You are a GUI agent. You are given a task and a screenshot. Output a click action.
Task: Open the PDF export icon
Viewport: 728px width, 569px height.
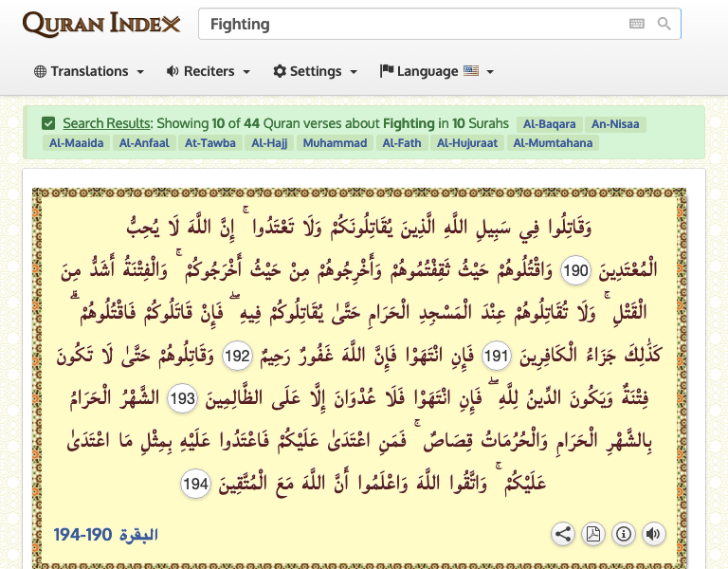[x=592, y=534]
